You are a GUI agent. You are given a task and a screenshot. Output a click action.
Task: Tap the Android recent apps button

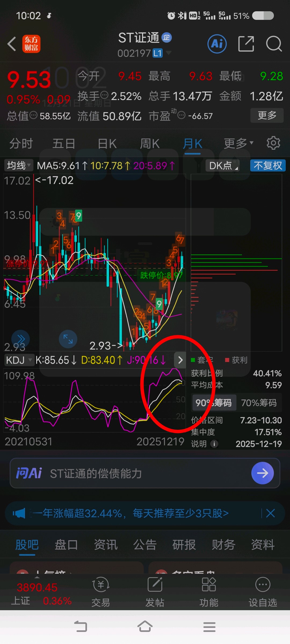(209, 627)
